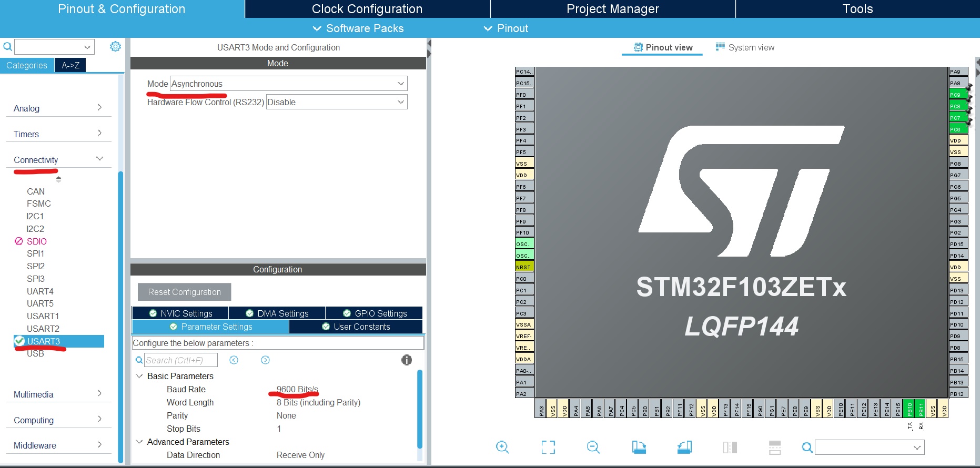980x468 pixels.
Task: Click the 9600 Bits/s baud rate value
Action: pyautogui.click(x=297, y=389)
